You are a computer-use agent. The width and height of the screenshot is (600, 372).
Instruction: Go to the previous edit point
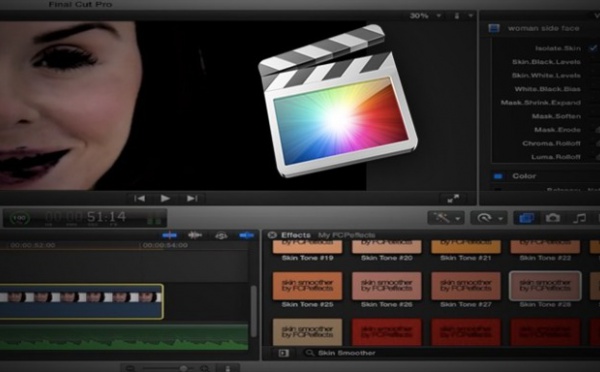coord(139,198)
